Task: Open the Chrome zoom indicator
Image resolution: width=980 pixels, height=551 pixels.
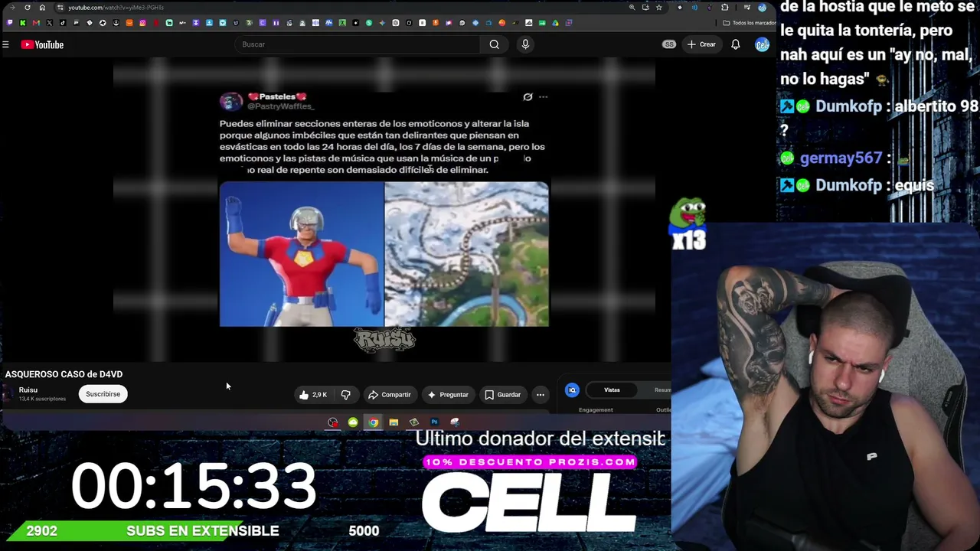Action: point(632,8)
